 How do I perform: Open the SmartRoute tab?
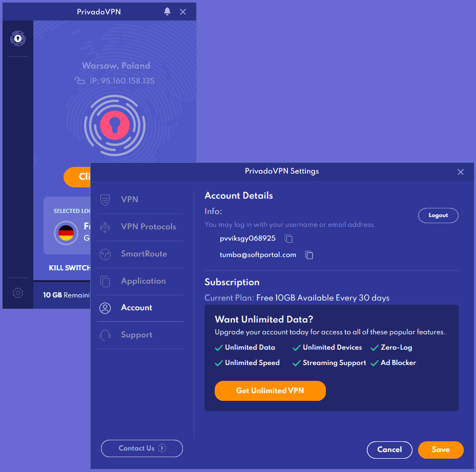pyautogui.click(x=140, y=254)
